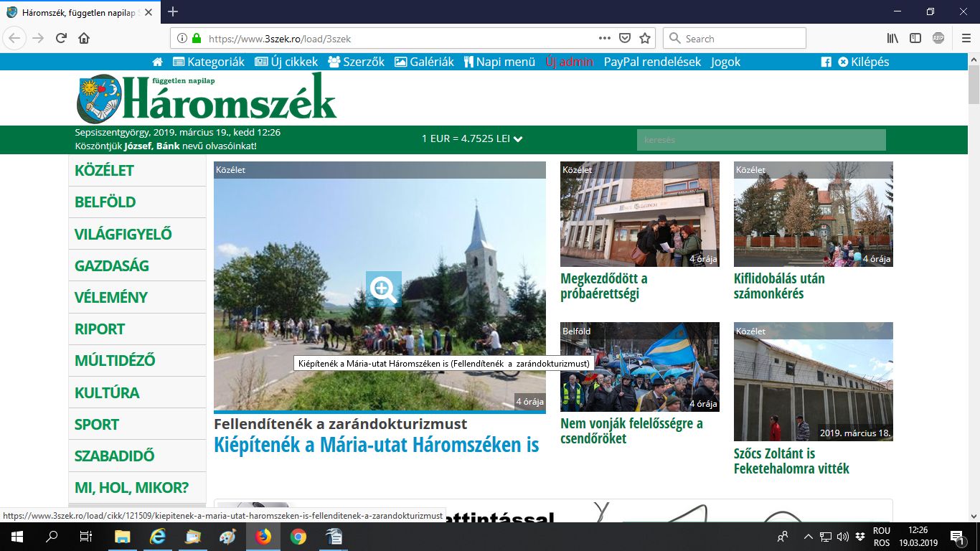Show hidden system tray icons chevron

(808, 537)
